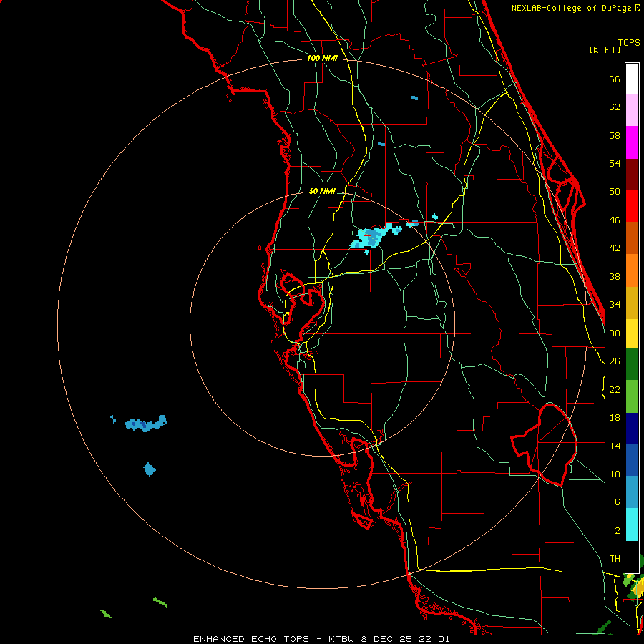Click the 66 legend value

click(615, 79)
